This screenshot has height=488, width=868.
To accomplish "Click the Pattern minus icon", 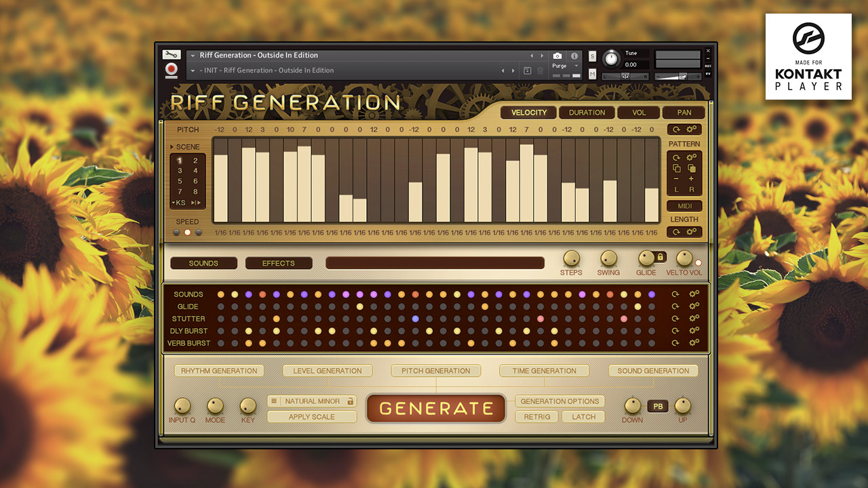I will click(677, 179).
